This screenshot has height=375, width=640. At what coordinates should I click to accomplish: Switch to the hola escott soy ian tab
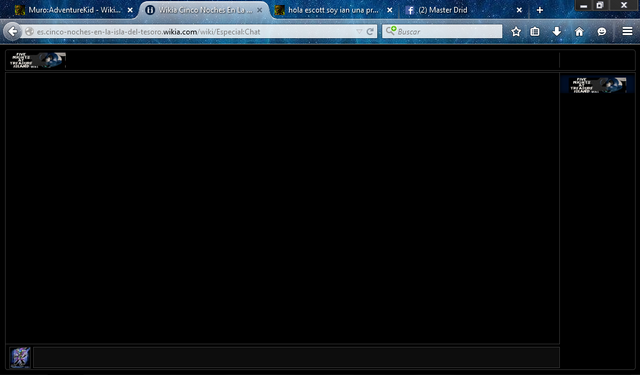[x=334, y=10]
